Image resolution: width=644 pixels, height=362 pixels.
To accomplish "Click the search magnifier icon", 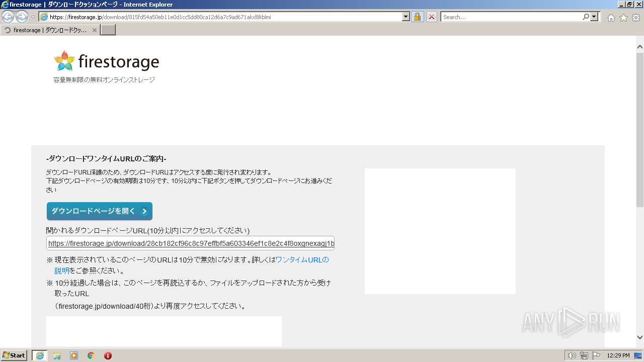I will click(586, 17).
